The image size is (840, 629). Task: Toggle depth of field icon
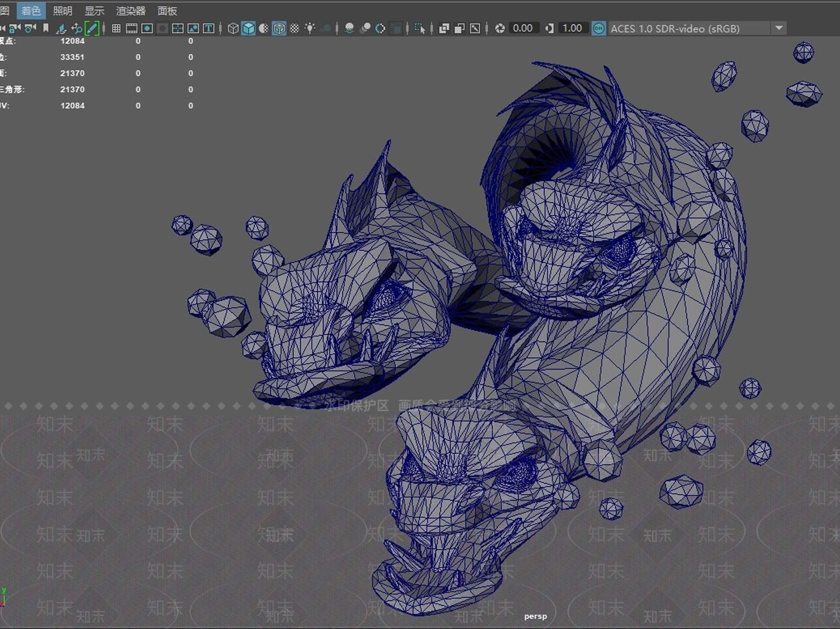[x=396, y=28]
